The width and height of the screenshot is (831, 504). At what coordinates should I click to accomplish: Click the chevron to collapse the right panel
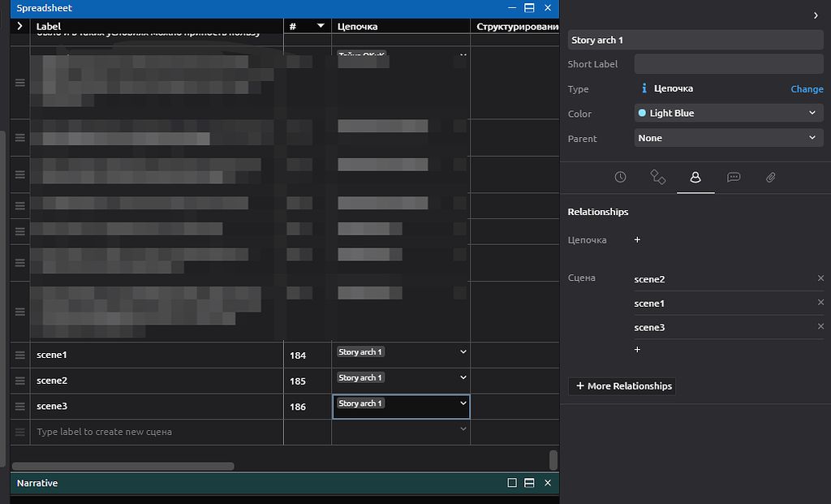(x=816, y=15)
